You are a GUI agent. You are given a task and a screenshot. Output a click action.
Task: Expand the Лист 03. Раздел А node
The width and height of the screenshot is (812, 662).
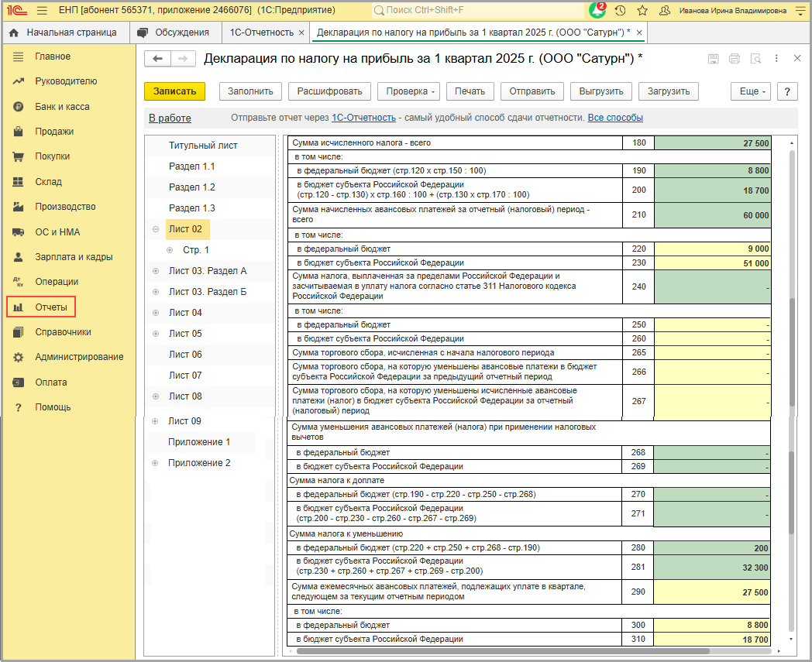(157, 271)
